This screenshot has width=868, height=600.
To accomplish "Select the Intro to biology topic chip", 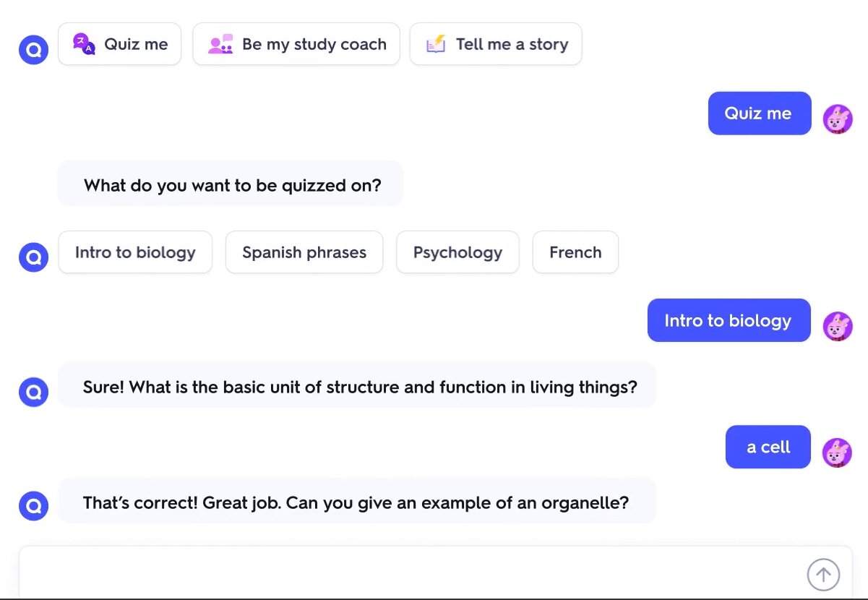I will pos(135,252).
